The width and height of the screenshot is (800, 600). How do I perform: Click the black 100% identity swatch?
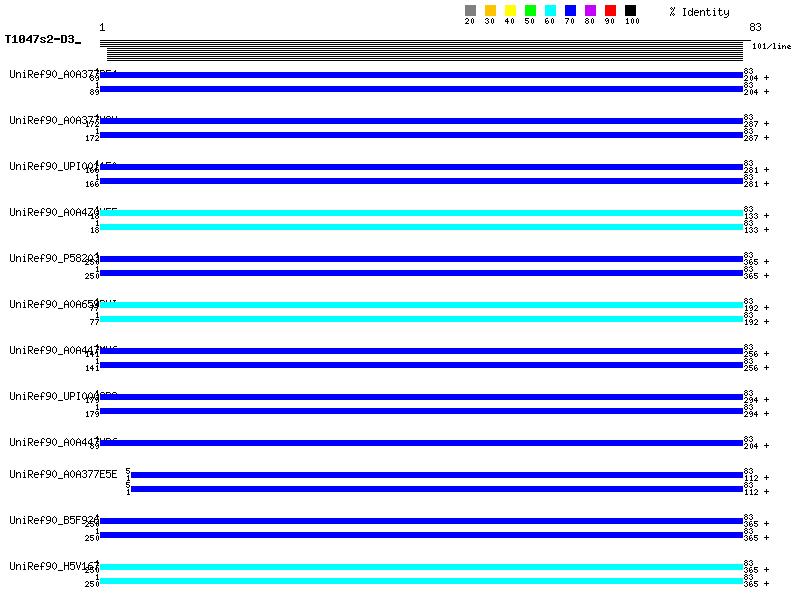tap(630, 11)
